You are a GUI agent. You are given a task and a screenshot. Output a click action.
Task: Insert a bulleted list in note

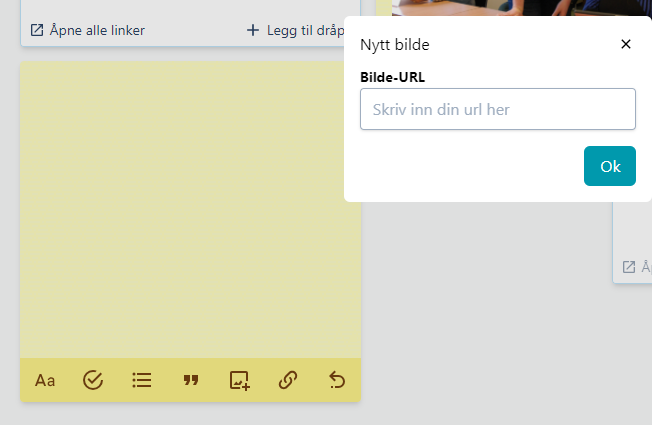(x=142, y=380)
